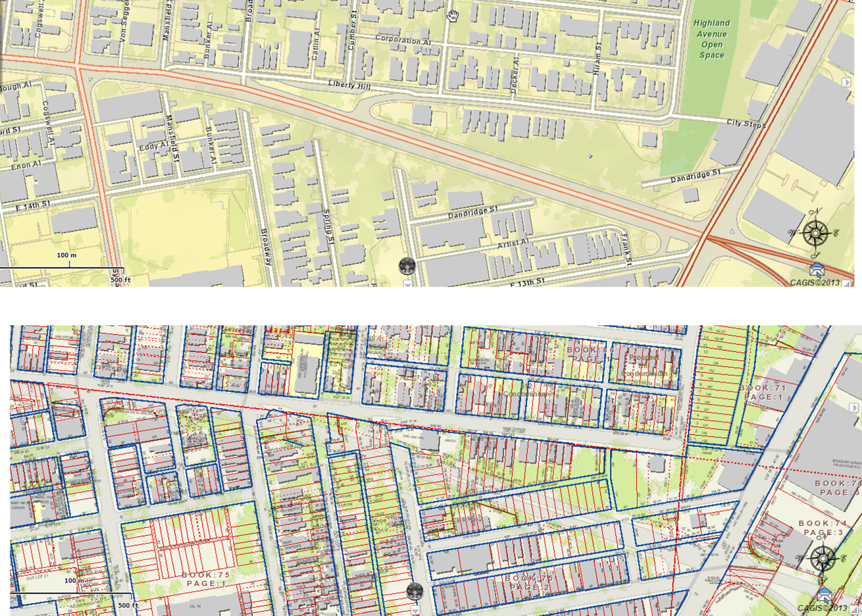862x616 pixels.
Task: Click the E 14th St street label
Action: click(33, 205)
